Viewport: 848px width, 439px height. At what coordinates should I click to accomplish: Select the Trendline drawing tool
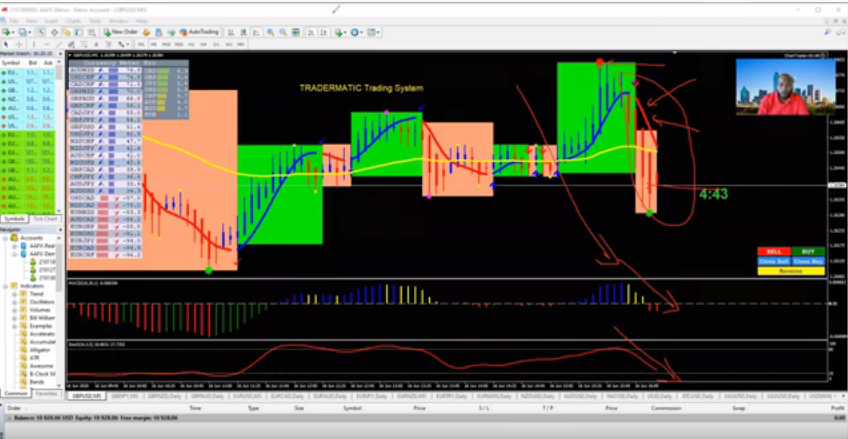click(59, 44)
